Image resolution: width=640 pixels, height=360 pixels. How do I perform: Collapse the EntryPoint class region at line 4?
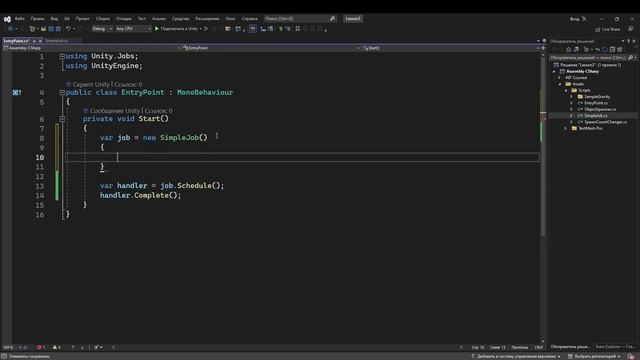click(62, 93)
